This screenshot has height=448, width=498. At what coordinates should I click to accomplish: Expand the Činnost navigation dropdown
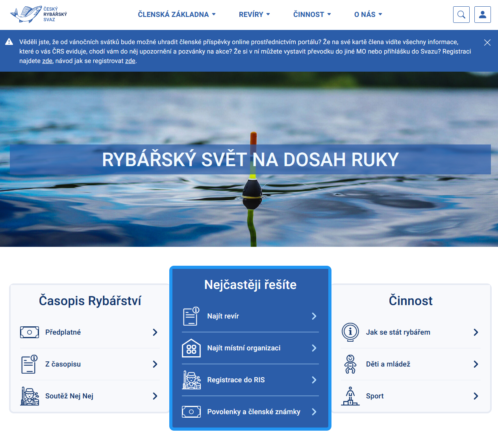(x=312, y=15)
